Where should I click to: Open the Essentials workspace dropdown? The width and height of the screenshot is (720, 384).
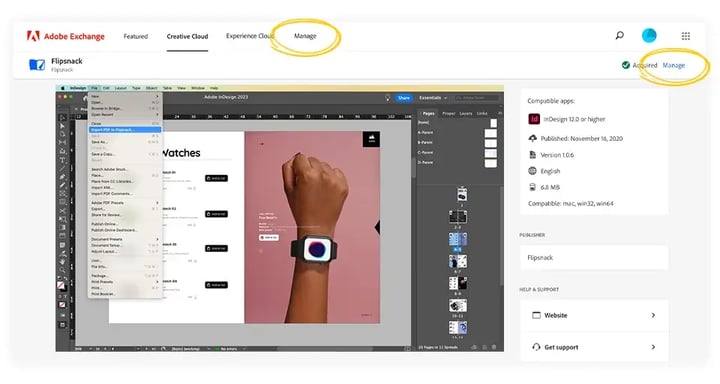[x=432, y=98]
